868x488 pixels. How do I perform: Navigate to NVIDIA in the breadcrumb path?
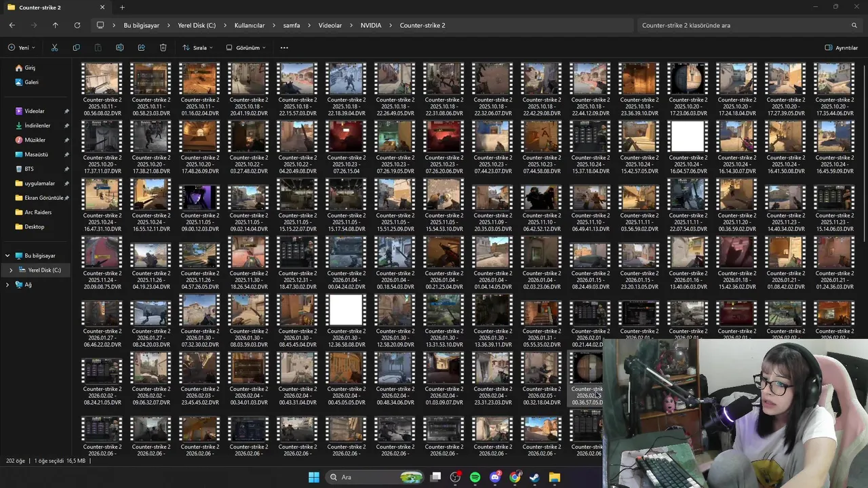[371, 25]
